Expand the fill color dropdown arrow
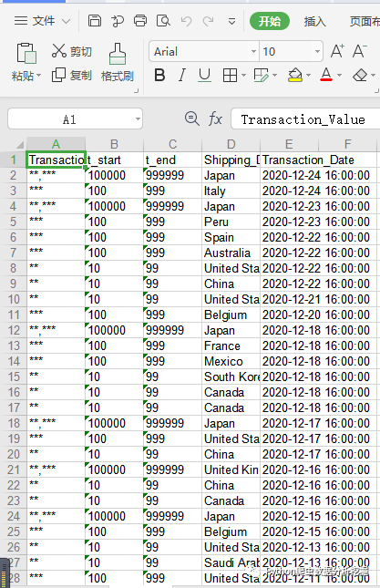The width and height of the screenshot is (380, 588). click(308, 76)
